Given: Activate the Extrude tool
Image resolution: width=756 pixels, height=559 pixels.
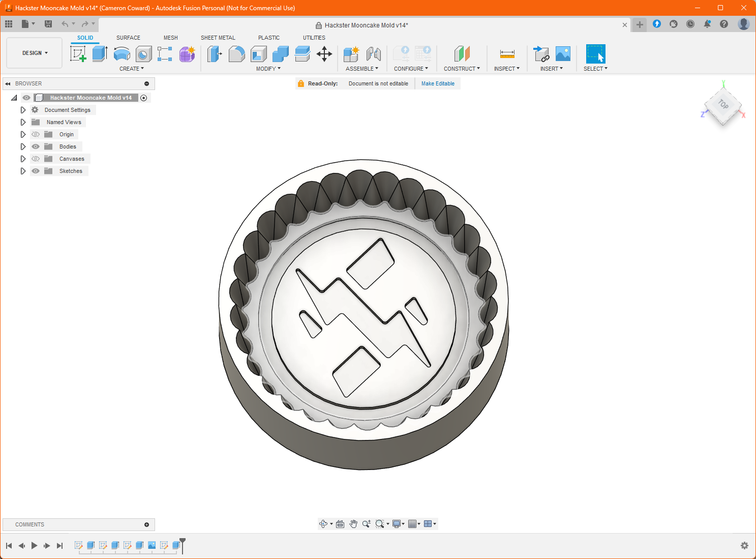Looking at the screenshot, I should tap(100, 53).
